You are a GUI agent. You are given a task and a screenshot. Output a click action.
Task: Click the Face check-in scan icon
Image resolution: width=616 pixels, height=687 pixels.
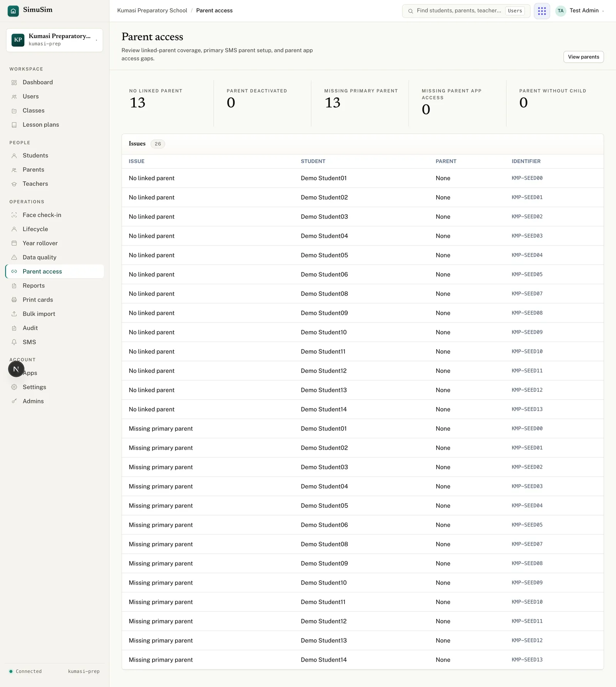tap(14, 215)
